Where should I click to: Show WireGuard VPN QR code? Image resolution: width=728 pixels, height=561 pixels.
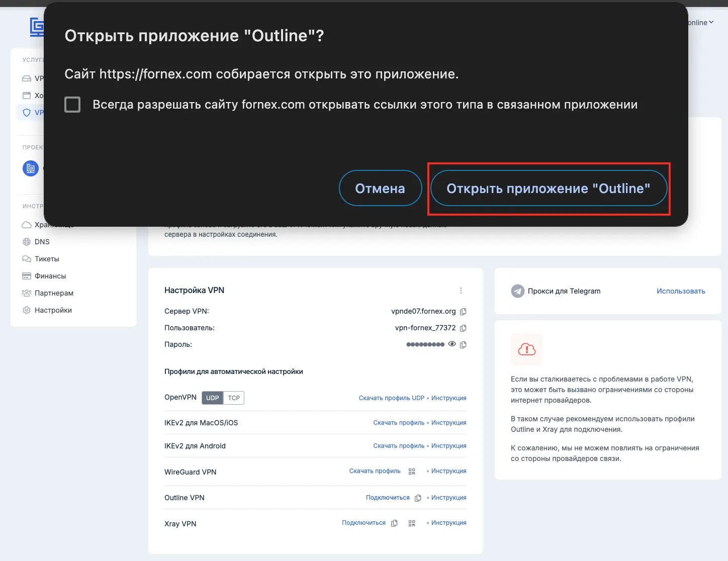(x=412, y=472)
